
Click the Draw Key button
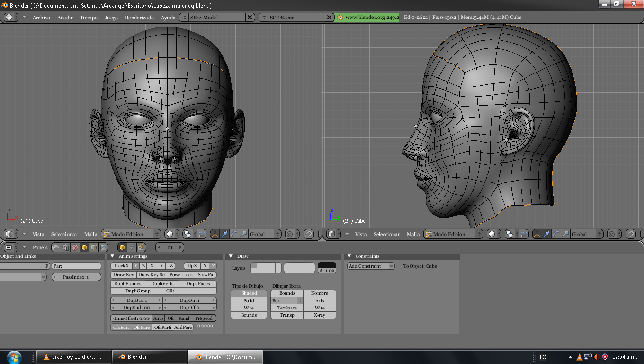coord(124,275)
